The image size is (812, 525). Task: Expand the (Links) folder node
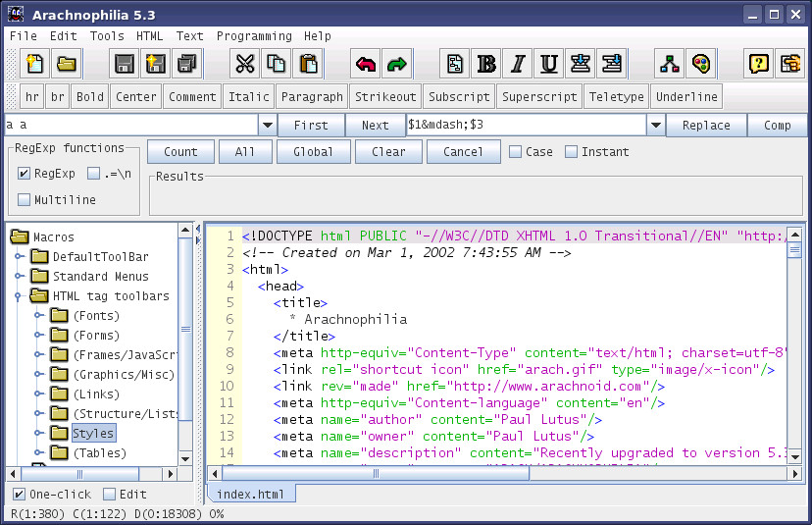[x=38, y=394]
